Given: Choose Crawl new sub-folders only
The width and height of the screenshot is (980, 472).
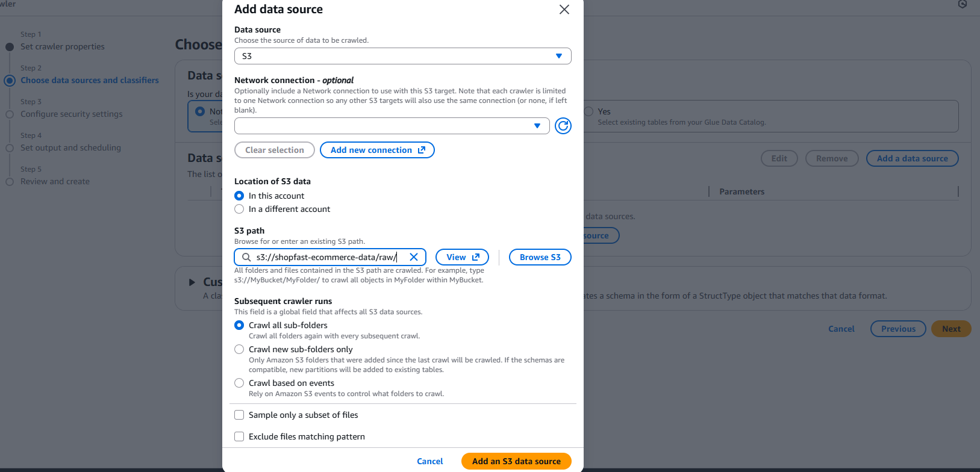Looking at the screenshot, I should click(x=239, y=349).
